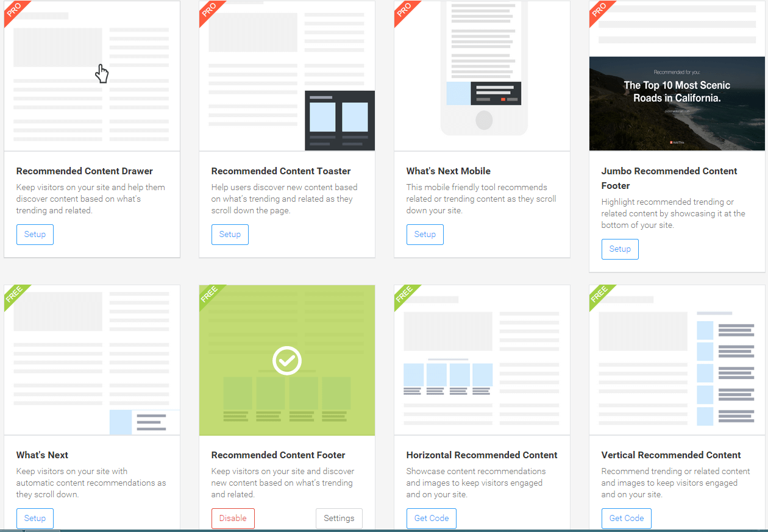This screenshot has height=532, width=768.
Task: Click the PRO ribbon on Recommended Content Toaster
Action: tap(208, 10)
